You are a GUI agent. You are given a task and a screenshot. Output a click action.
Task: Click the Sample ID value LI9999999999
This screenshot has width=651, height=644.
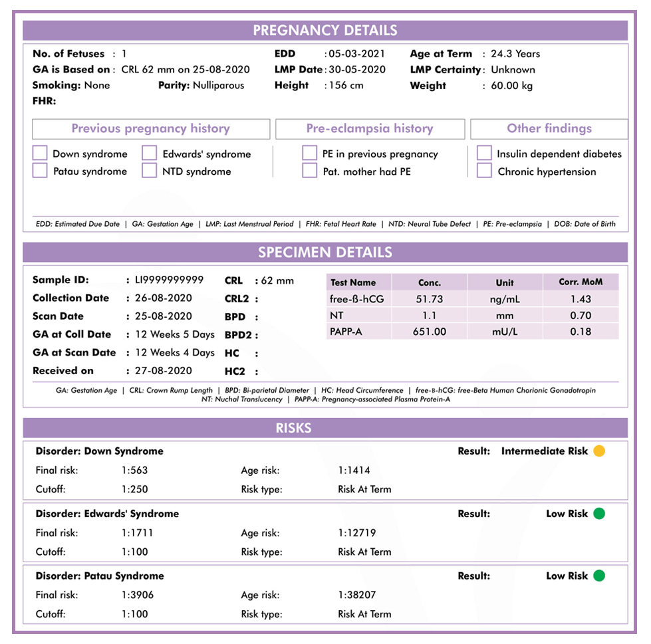click(x=169, y=280)
